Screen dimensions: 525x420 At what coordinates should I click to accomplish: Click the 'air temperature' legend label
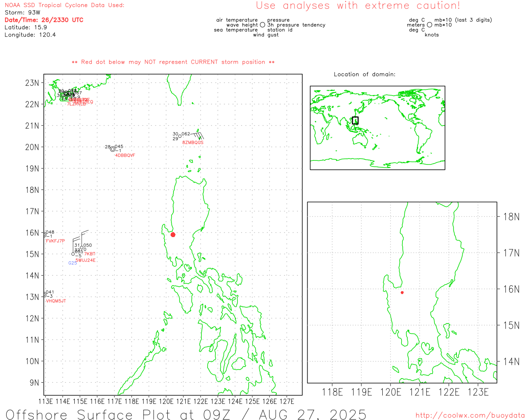(237, 20)
